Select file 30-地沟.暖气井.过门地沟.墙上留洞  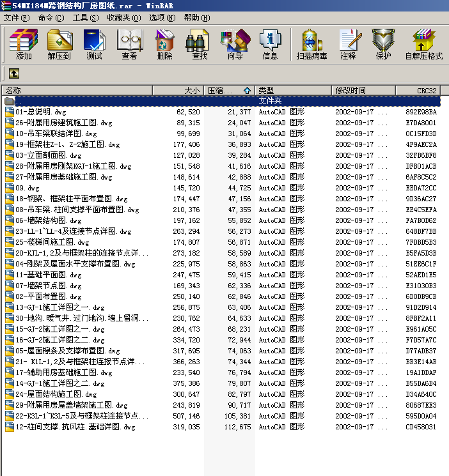click(x=82, y=318)
